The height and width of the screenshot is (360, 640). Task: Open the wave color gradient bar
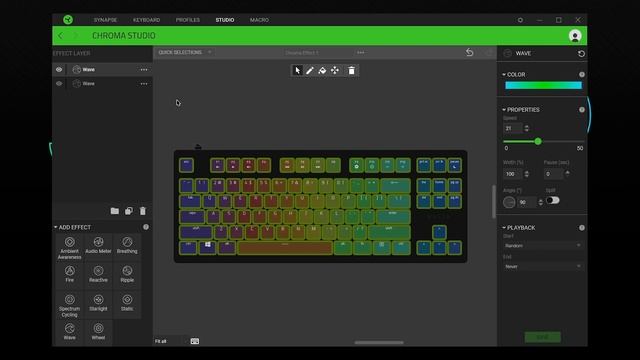pos(543,85)
